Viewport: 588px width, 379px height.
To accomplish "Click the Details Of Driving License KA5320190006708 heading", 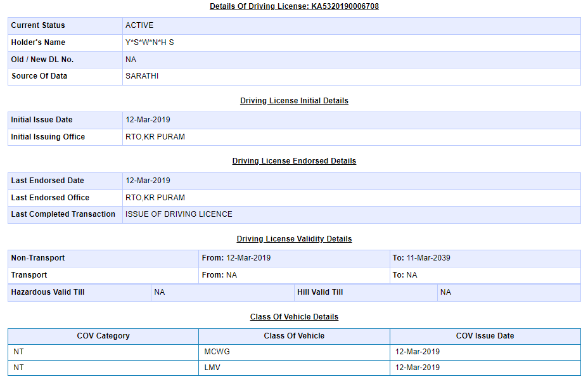I will point(294,6).
